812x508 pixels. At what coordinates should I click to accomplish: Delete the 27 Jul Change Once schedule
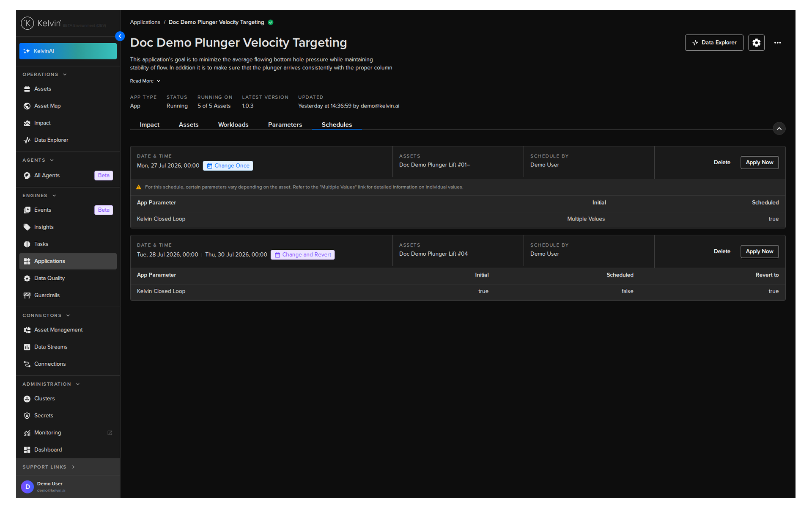click(x=722, y=163)
